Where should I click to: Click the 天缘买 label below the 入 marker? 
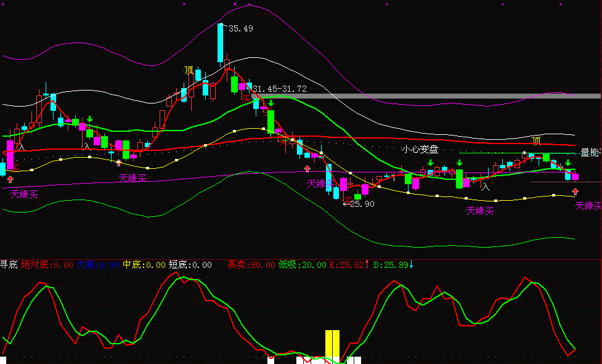pyautogui.click(x=479, y=211)
